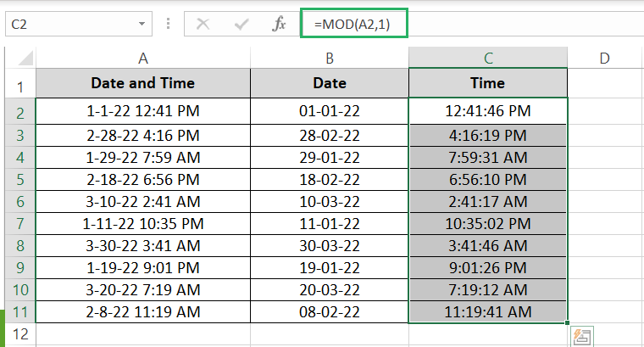
Task: Open the Auto Fill Options button
Action: click(x=581, y=336)
